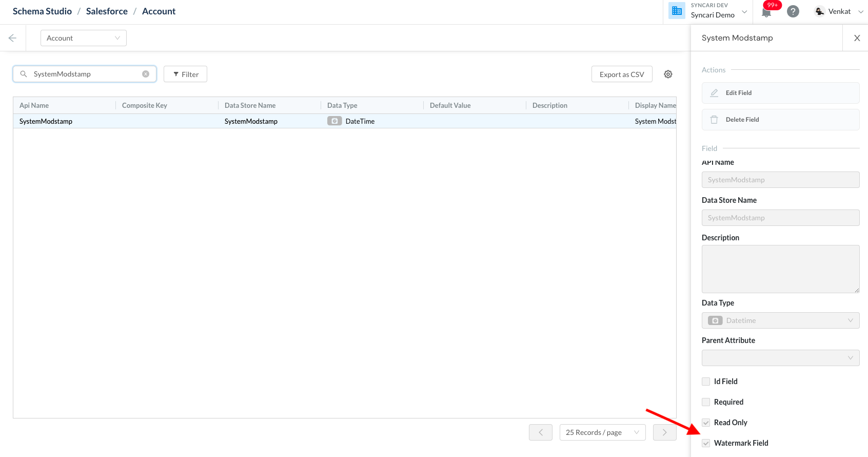Click the Data Store Name input field
This screenshot has height=457, width=868.
pyautogui.click(x=781, y=218)
